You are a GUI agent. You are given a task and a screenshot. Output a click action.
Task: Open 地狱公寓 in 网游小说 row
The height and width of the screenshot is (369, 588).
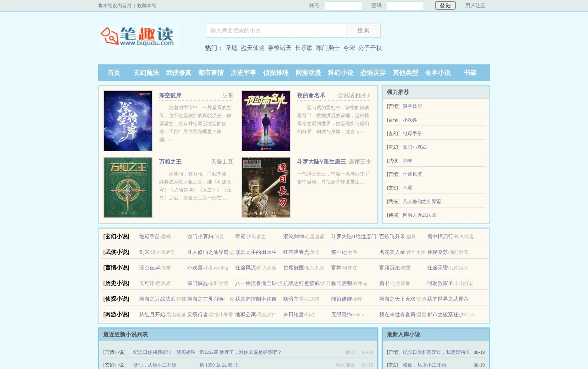246,315
